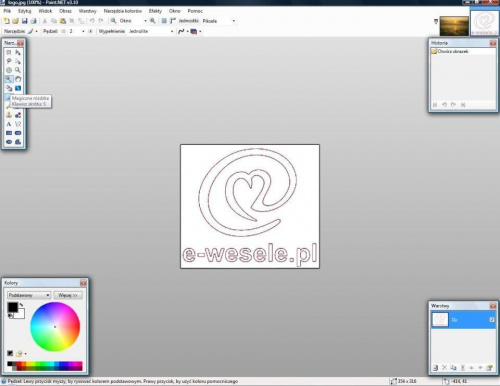This screenshot has height=386, width=500.
Task: Toggle the rulers display
Action: (173, 21)
